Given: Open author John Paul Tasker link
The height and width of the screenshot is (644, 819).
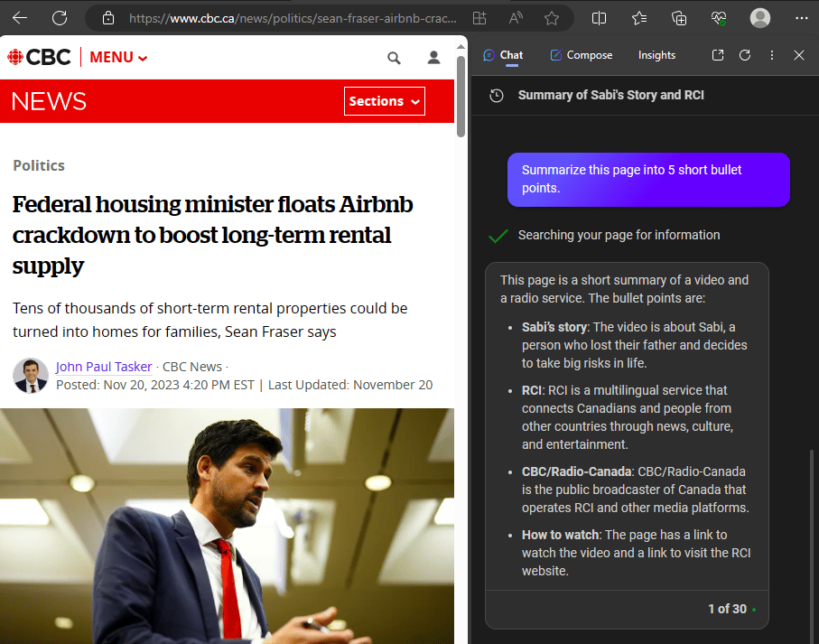Looking at the screenshot, I should pyautogui.click(x=104, y=367).
